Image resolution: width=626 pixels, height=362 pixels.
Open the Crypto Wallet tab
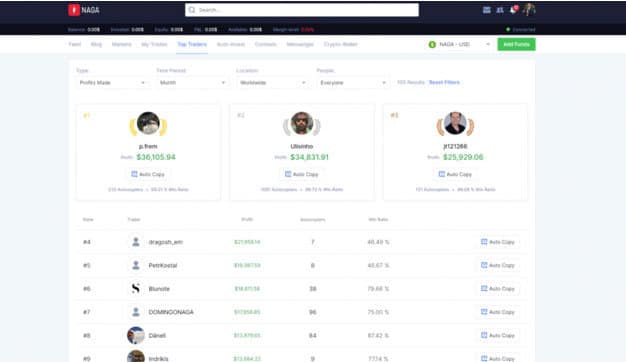[x=341, y=44]
